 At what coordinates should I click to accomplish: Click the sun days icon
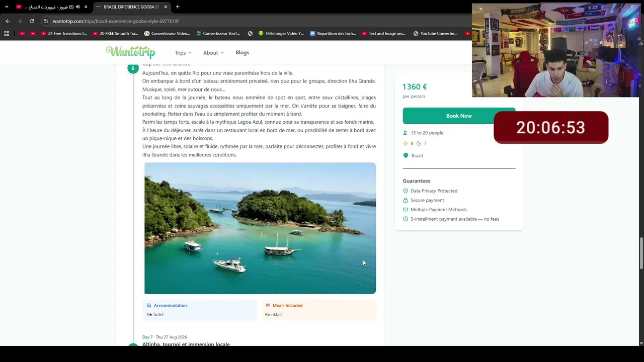406,144
